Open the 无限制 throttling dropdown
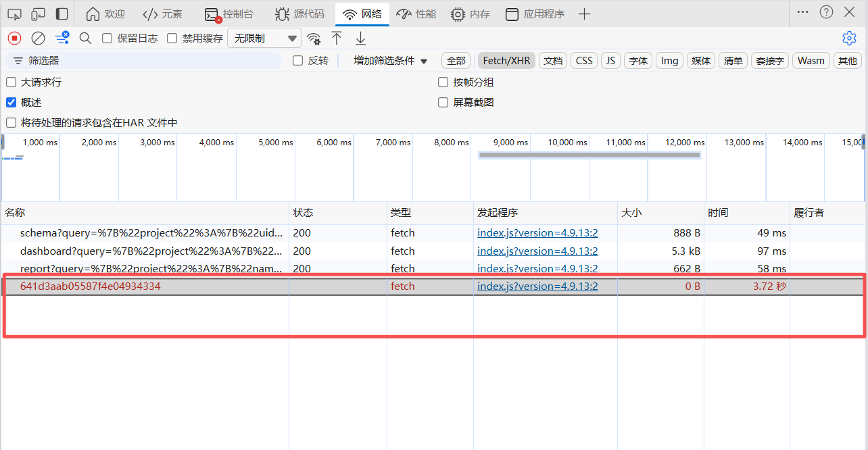868x450 pixels. pyautogui.click(x=264, y=38)
